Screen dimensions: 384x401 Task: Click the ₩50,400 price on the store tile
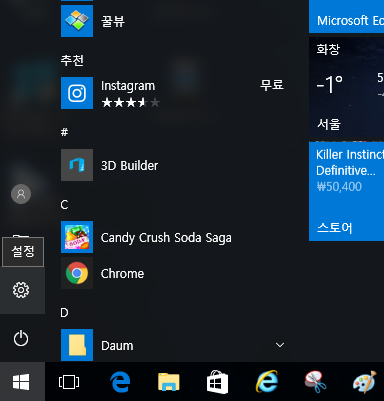pyautogui.click(x=339, y=186)
